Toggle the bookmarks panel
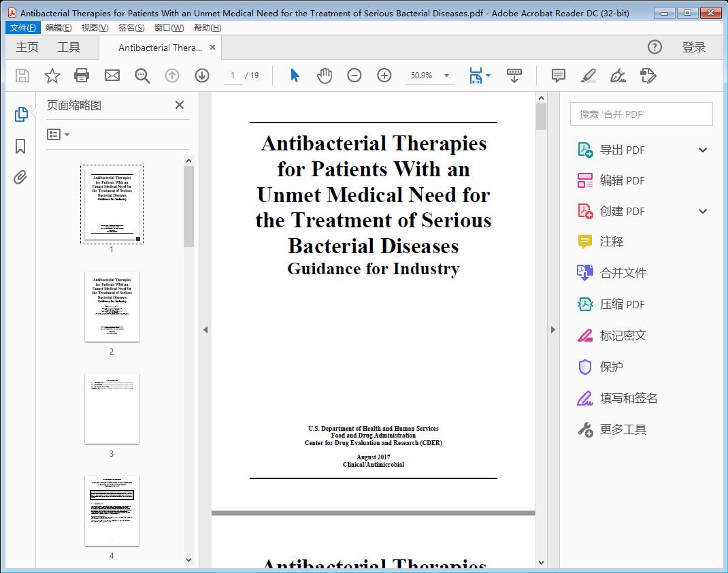The image size is (728, 573). tap(20, 146)
